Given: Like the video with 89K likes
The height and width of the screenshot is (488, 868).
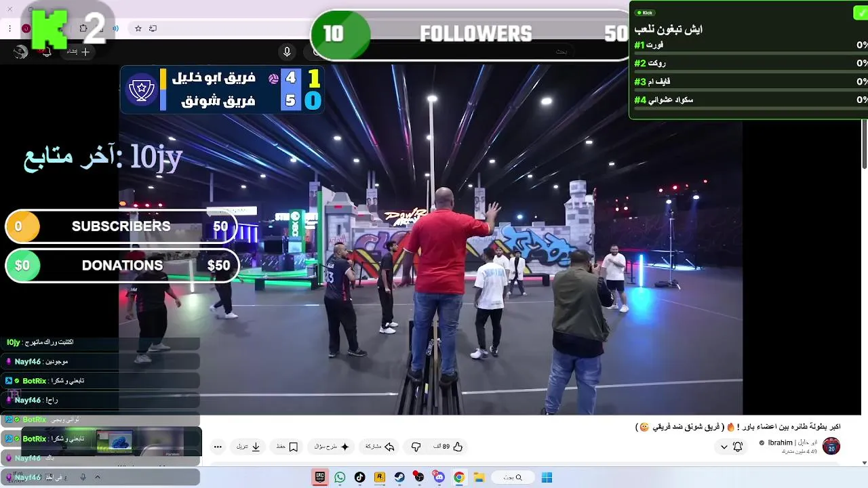Looking at the screenshot, I should 448,447.
